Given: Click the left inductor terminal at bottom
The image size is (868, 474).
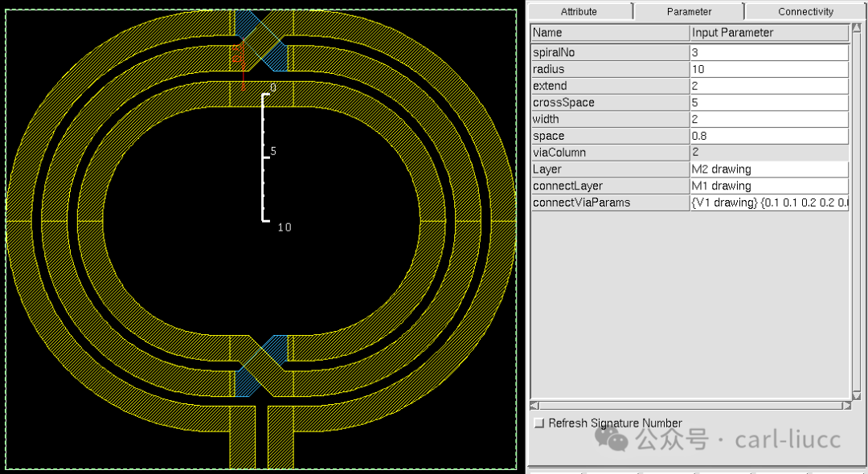Looking at the screenshot, I should (x=243, y=437).
